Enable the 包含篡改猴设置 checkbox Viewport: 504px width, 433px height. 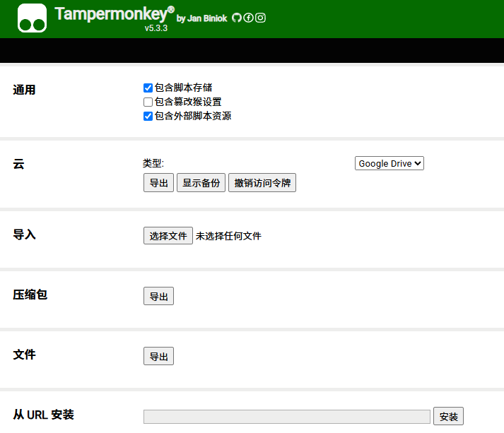pyautogui.click(x=148, y=102)
